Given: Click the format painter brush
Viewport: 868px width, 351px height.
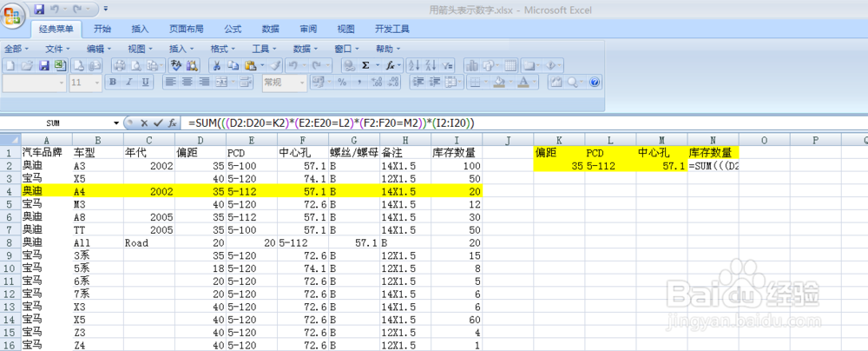Looking at the screenshot, I should tap(275, 65).
